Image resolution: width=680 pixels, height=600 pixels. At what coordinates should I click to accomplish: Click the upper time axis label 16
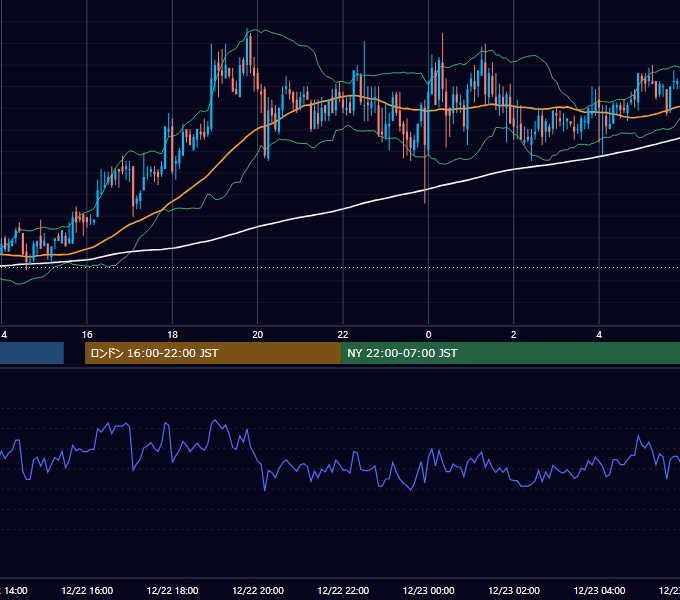(x=87, y=335)
